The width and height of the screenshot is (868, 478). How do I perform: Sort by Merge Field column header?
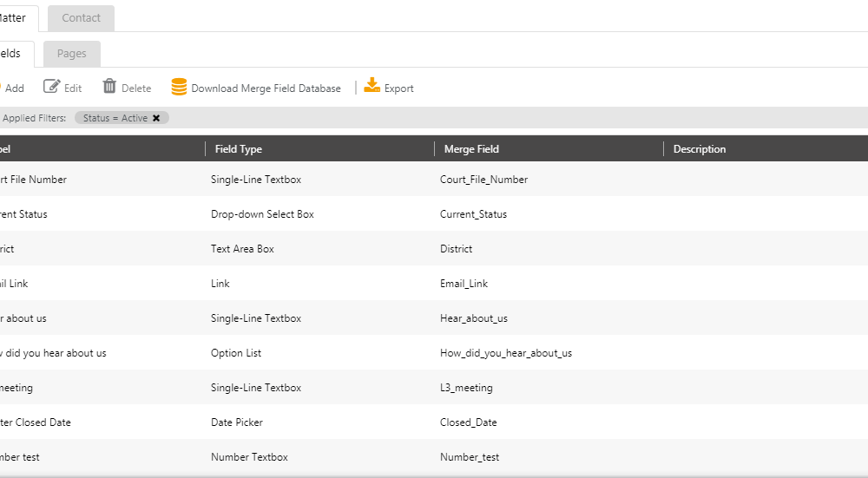471,149
